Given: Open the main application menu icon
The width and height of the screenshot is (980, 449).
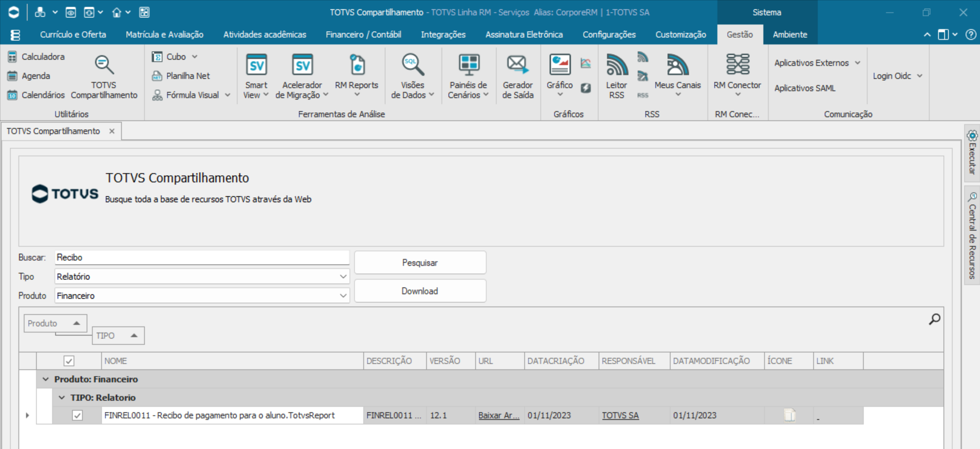Looking at the screenshot, I should 15,35.
